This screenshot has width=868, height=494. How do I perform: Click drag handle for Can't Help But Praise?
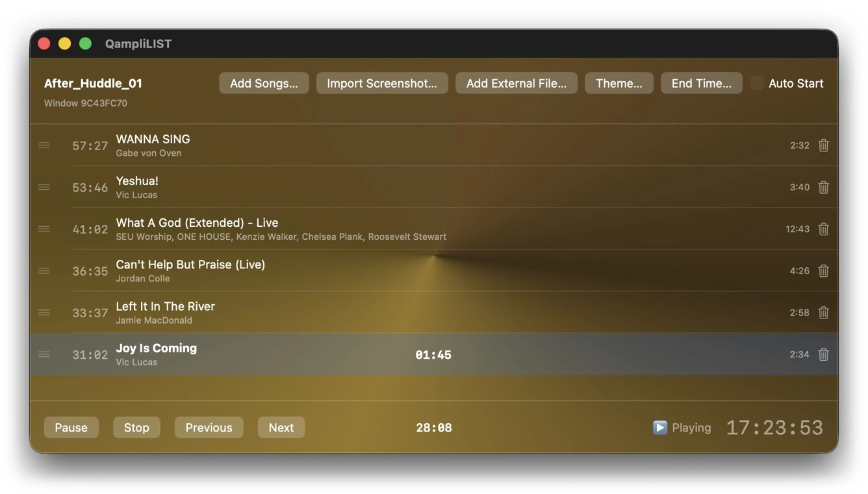pos(44,271)
